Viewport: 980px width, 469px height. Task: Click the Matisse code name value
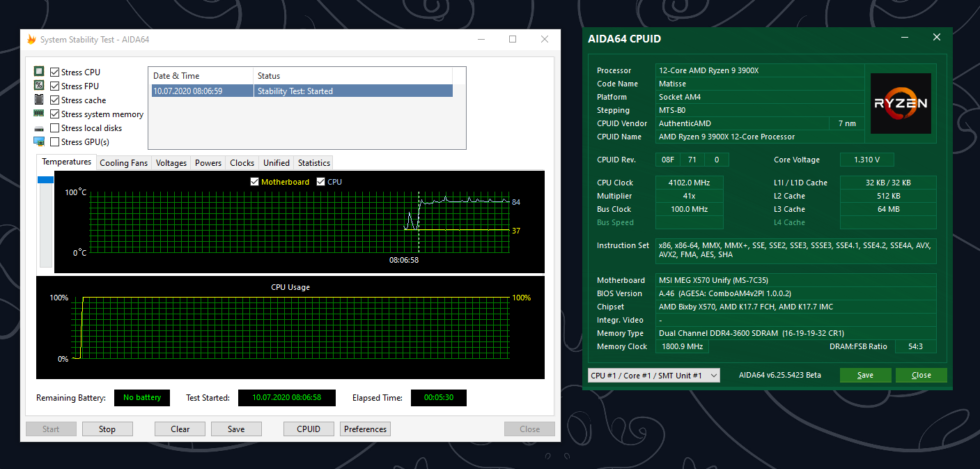click(x=760, y=84)
